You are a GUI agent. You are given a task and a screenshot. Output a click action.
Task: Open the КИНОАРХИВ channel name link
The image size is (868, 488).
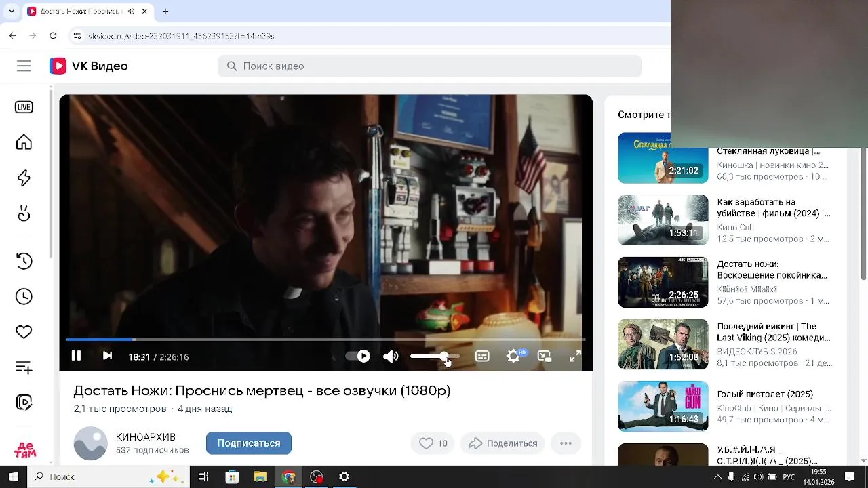click(x=146, y=437)
